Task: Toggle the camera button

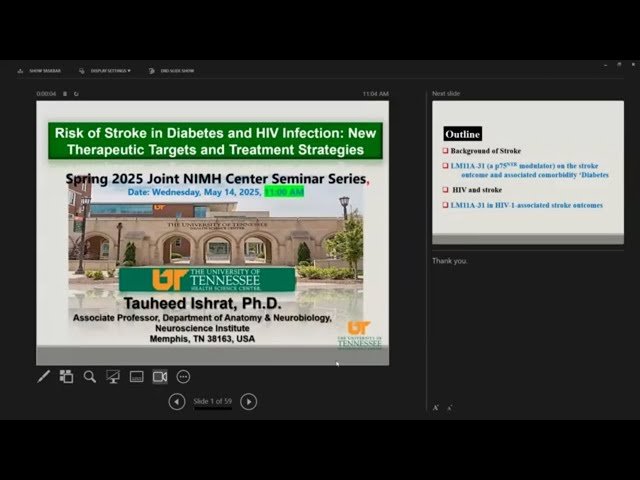Action: click(160, 377)
